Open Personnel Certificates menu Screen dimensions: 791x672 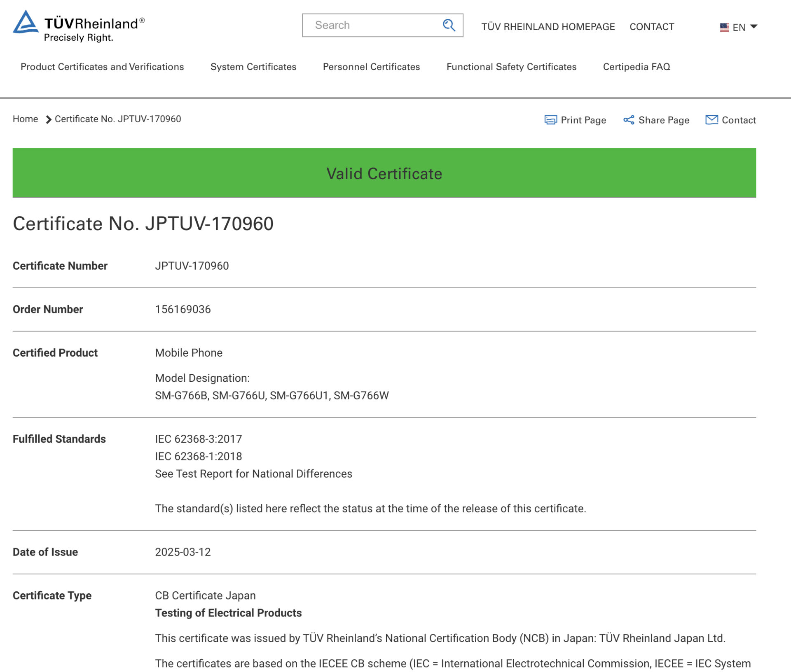(371, 67)
